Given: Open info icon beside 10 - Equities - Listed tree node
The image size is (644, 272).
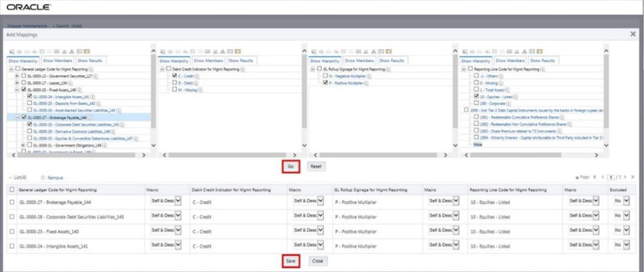Looking at the screenshot, I should point(515,96).
